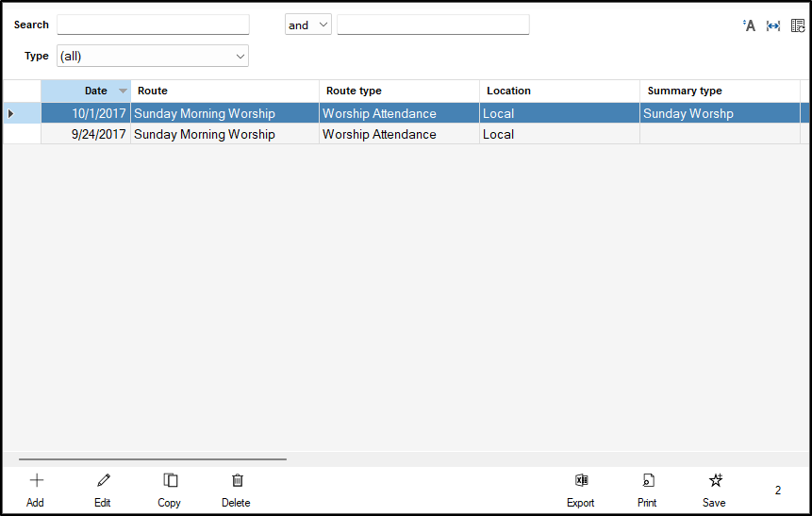Click in the first Search text field
Viewport: 812px width, 516px height.
point(153,25)
